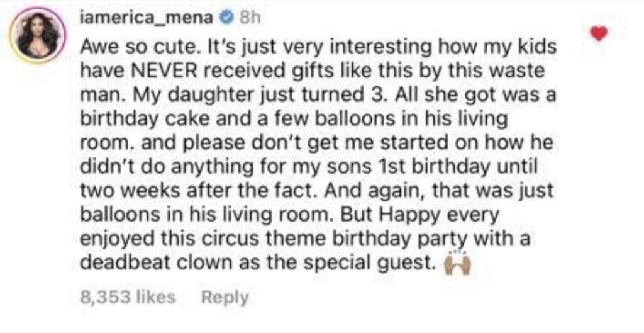Click the words 'deadbeat clown'

point(145,264)
